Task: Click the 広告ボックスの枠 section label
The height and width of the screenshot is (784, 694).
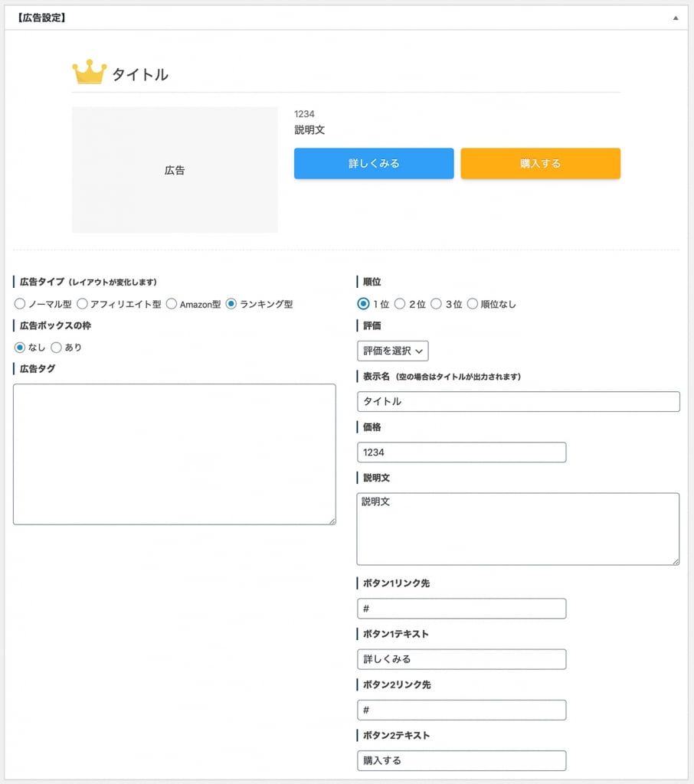Action: [x=55, y=325]
